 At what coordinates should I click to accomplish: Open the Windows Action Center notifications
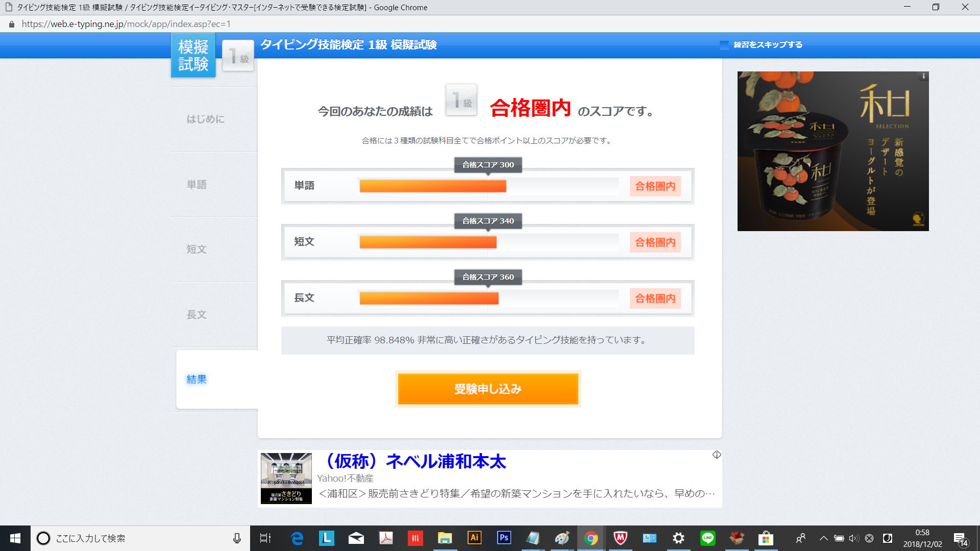pos(960,539)
